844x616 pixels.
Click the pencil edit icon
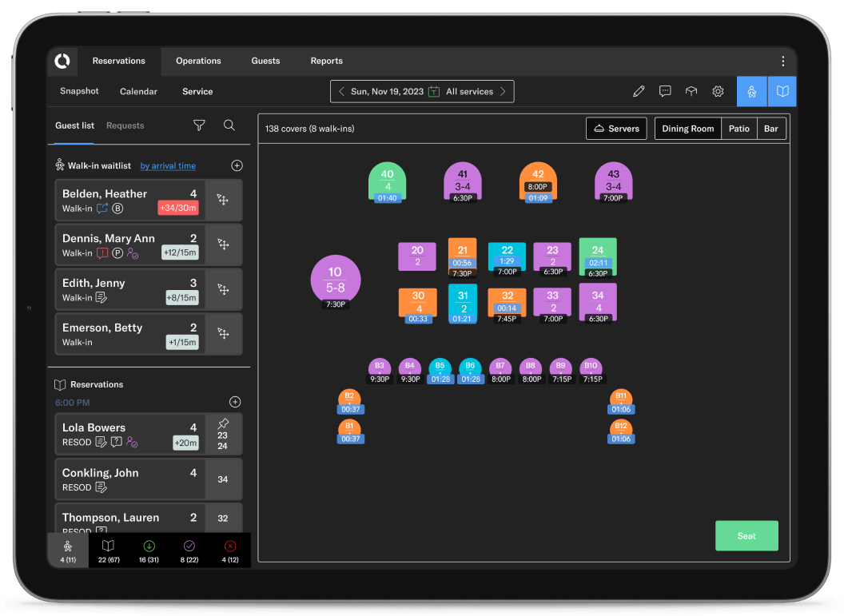click(639, 91)
